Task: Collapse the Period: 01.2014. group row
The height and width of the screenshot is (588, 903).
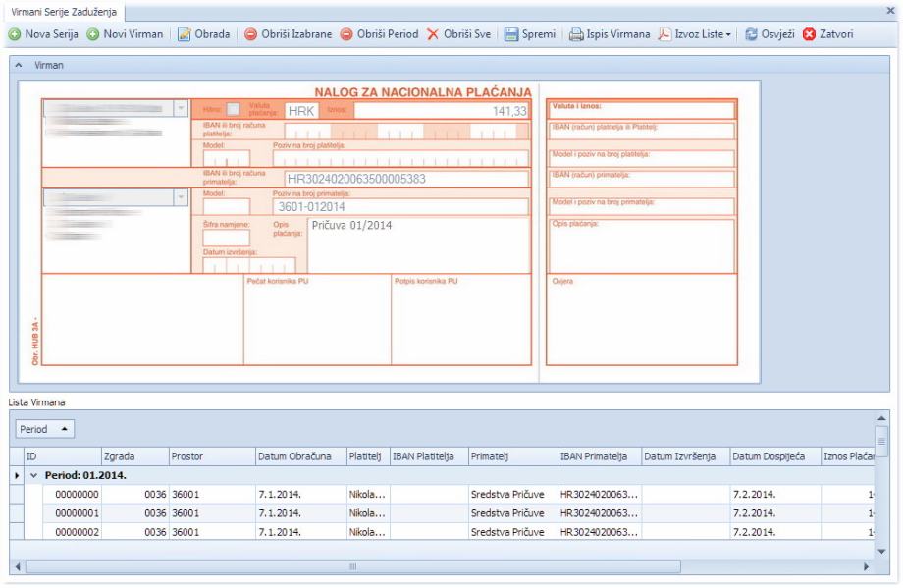Action: coord(34,475)
